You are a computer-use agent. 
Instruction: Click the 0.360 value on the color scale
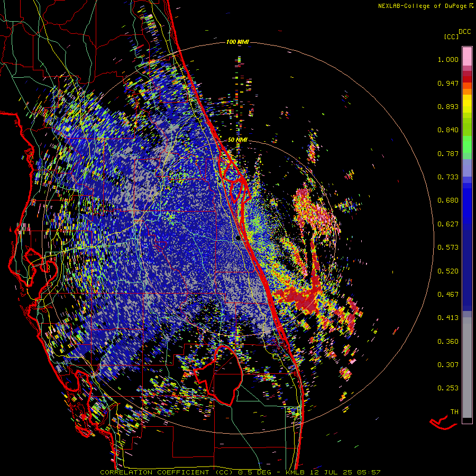[x=448, y=342]
